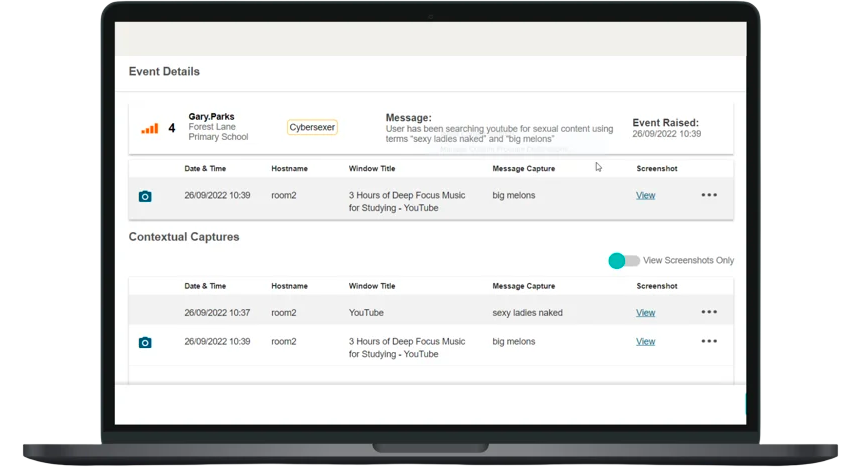Toggle the View Screenshots Only switch
This screenshot has width=860, height=467.
[624, 261]
